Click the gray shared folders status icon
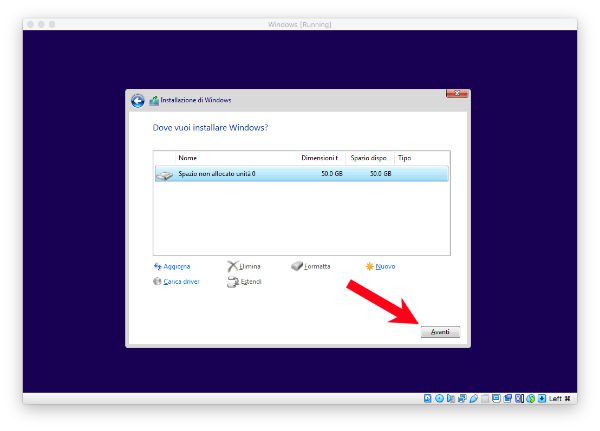This screenshot has width=600, height=431. 485,398
